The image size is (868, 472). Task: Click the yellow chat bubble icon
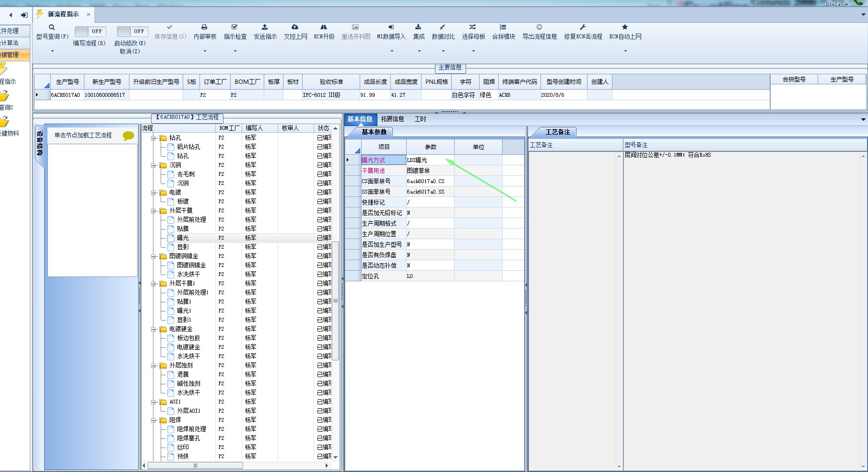click(129, 136)
